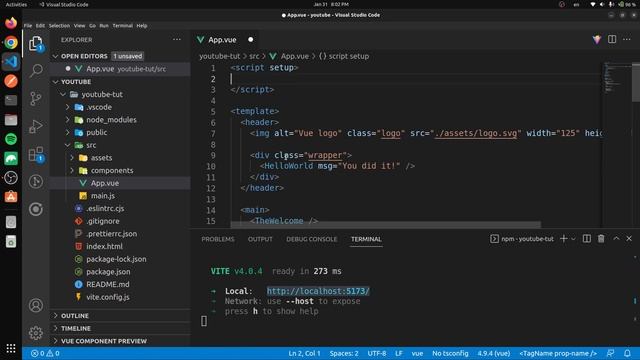640x360 pixels.
Task: Switch to the Problems tab
Action: pyautogui.click(x=218, y=239)
